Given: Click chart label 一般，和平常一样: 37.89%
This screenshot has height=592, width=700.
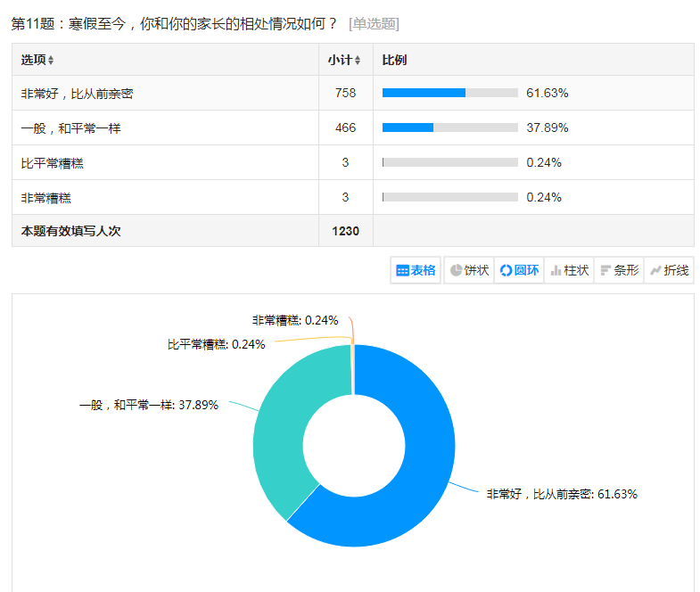Looking at the screenshot, I should pos(149,405).
